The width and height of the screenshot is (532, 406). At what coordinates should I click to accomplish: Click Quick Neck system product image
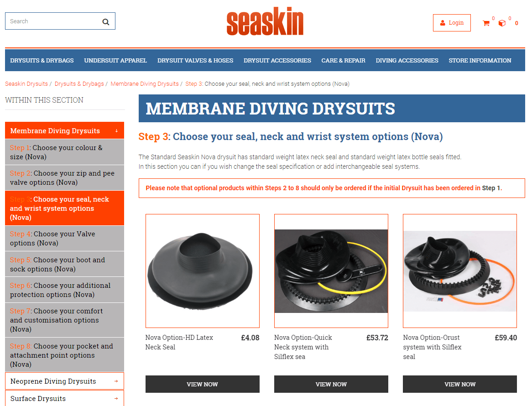point(331,271)
